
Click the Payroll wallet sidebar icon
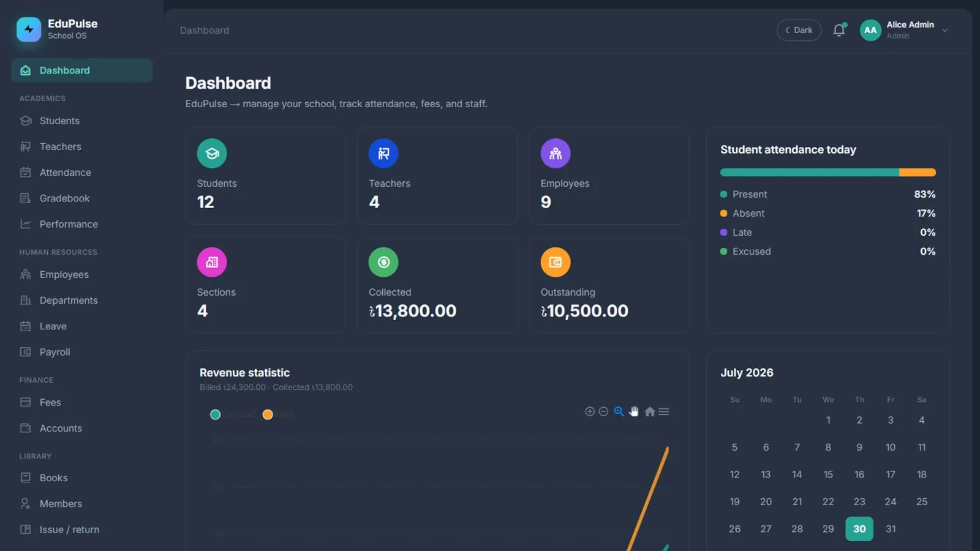click(x=26, y=351)
